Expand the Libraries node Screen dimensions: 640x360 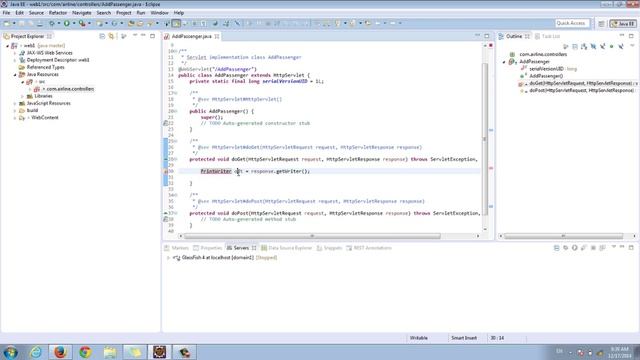[22, 96]
